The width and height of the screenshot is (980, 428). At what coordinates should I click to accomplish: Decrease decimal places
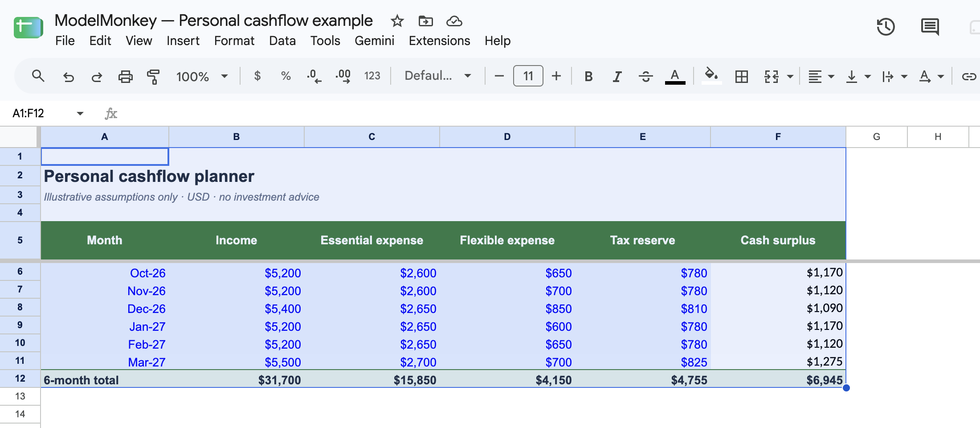(x=314, y=76)
